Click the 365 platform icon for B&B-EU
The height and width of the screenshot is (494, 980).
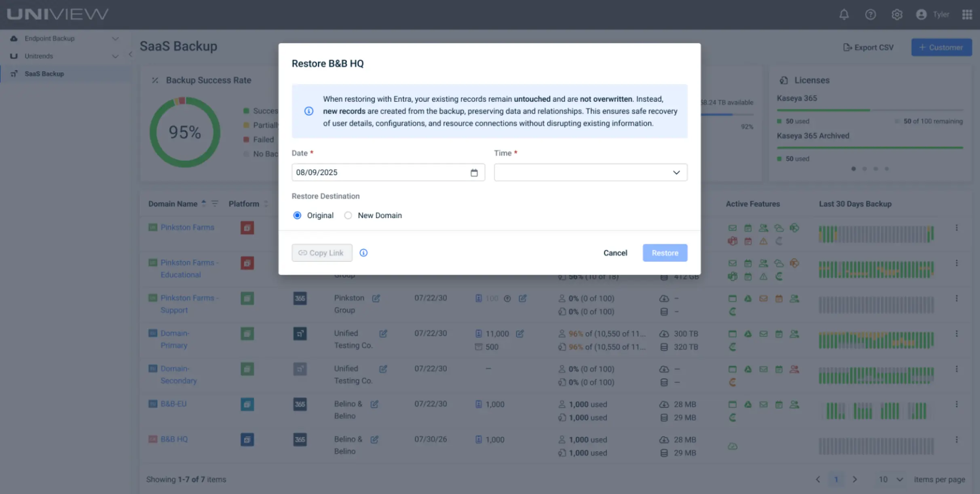click(x=300, y=404)
